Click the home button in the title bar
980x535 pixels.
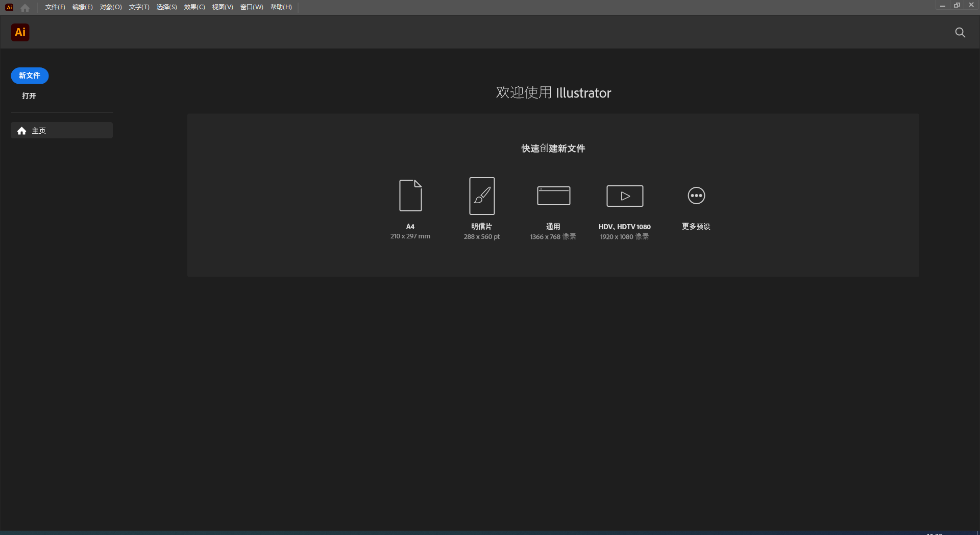pos(24,7)
